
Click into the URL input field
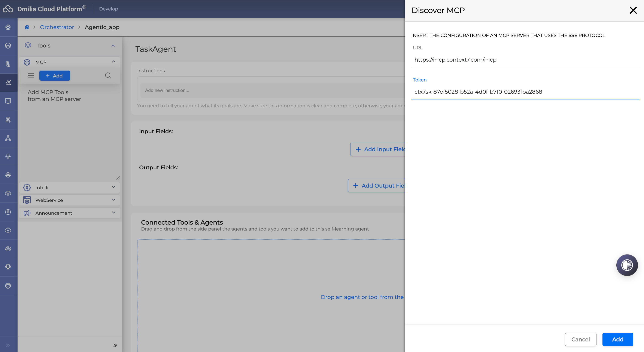pyautogui.click(x=525, y=60)
